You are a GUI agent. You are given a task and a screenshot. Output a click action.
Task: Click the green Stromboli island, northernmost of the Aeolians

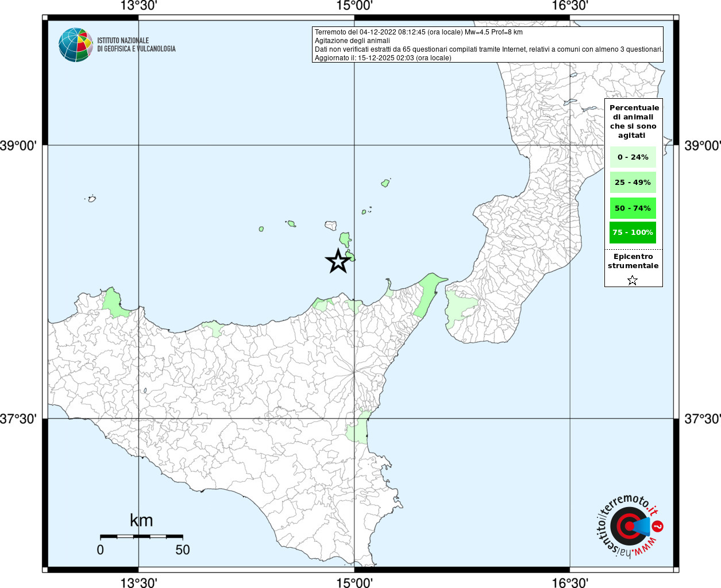pyautogui.click(x=385, y=183)
